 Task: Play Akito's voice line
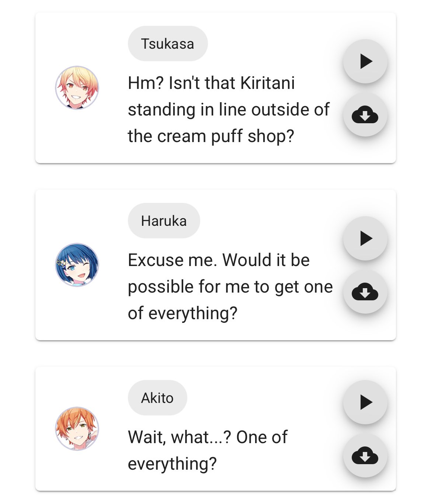click(x=365, y=402)
